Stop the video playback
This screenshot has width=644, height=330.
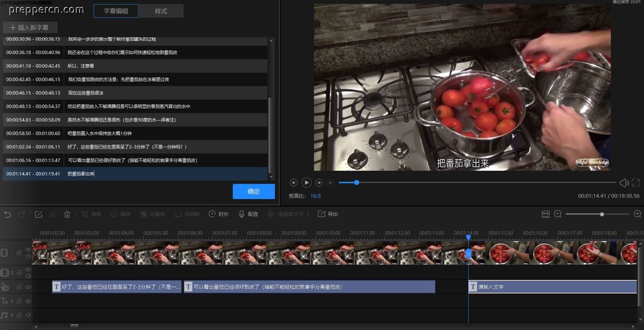pyautogui.click(x=330, y=182)
